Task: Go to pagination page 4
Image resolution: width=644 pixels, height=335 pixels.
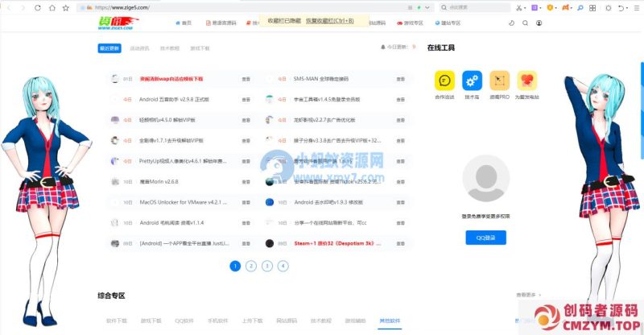Action: (x=283, y=266)
